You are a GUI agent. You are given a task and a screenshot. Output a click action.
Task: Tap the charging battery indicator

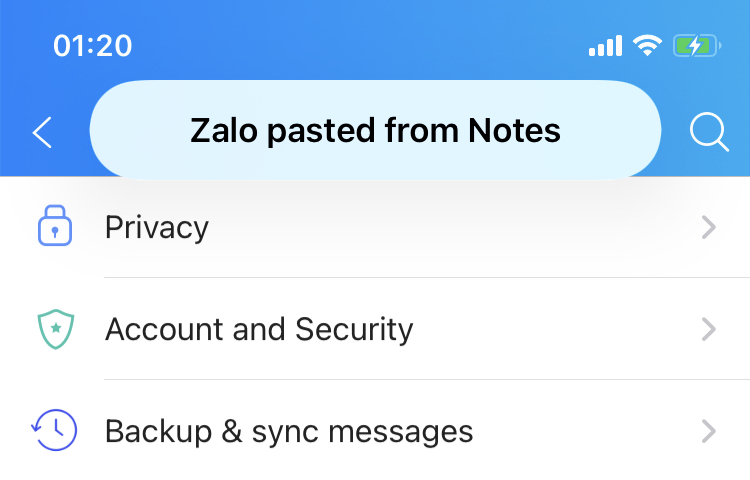(x=697, y=46)
